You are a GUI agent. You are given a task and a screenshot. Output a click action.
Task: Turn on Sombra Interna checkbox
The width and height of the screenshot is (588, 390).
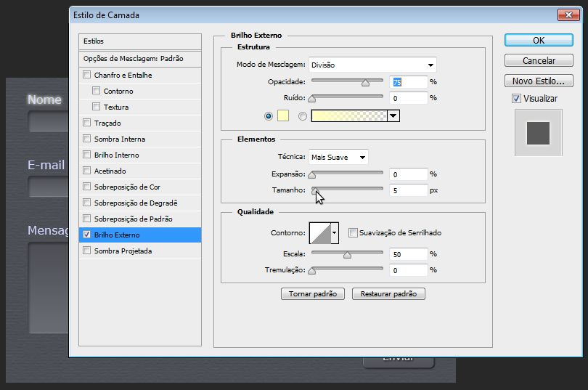[x=86, y=139]
